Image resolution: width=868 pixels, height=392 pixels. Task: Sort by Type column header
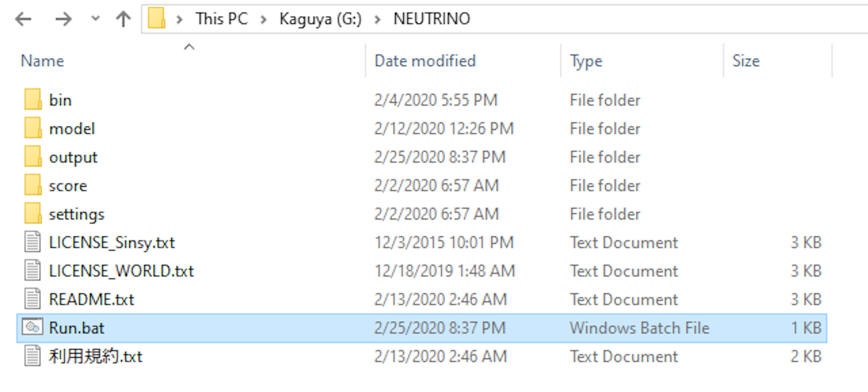586,61
